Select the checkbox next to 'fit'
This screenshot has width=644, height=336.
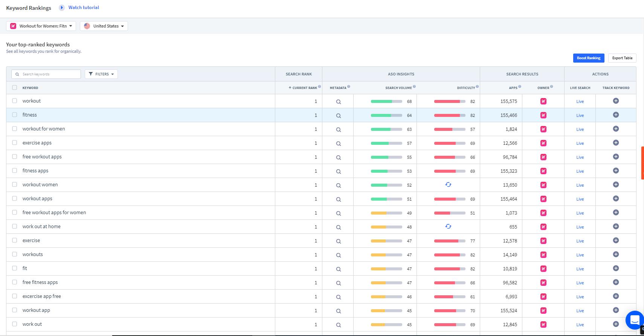15,268
